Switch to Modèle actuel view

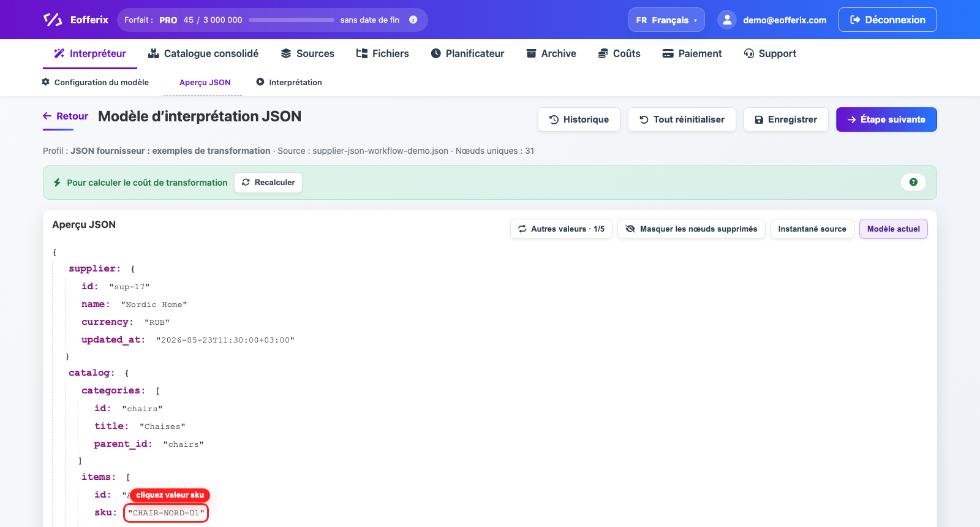(894, 229)
